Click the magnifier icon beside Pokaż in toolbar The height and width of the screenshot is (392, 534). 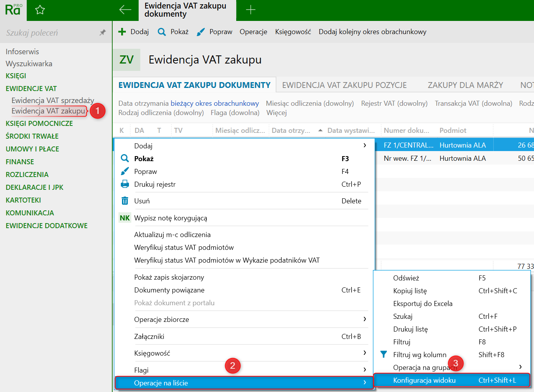click(162, 32)
